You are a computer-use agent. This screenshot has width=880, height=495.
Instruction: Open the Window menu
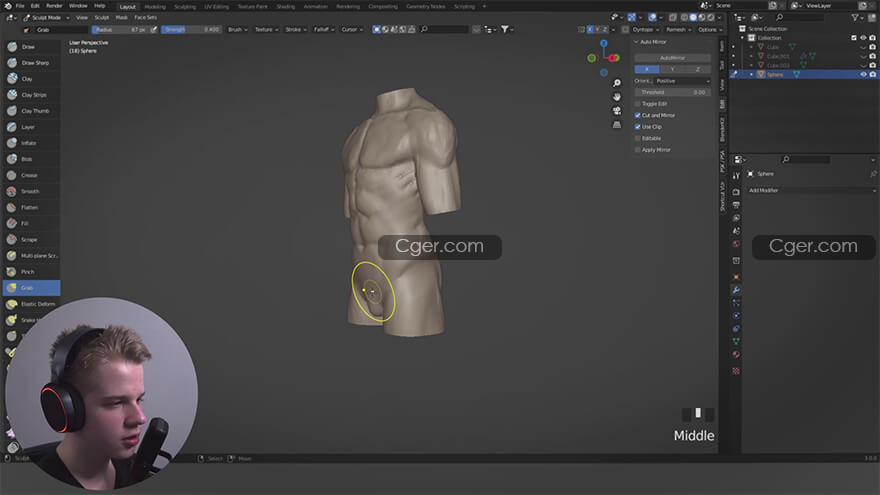(x=78, y=6)
